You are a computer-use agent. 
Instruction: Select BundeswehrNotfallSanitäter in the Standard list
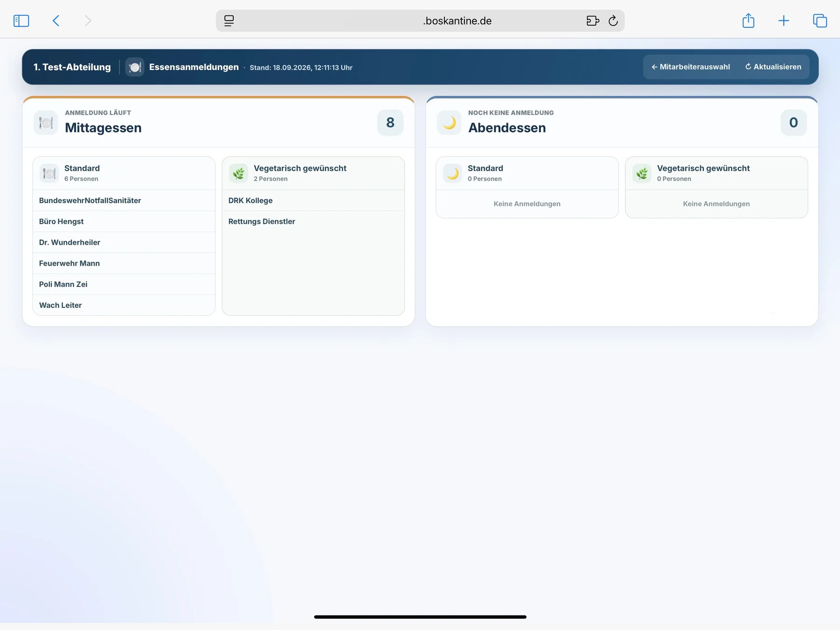(124, 200)
